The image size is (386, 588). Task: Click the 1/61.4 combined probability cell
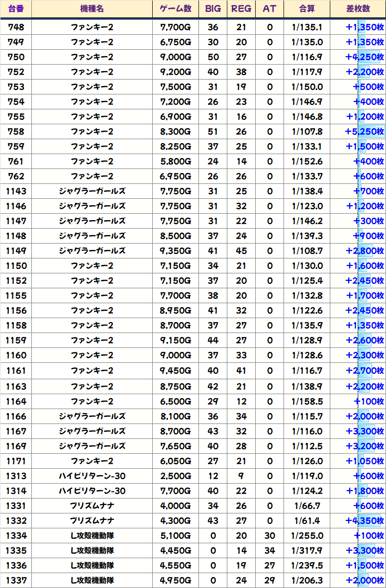point(307,521)
